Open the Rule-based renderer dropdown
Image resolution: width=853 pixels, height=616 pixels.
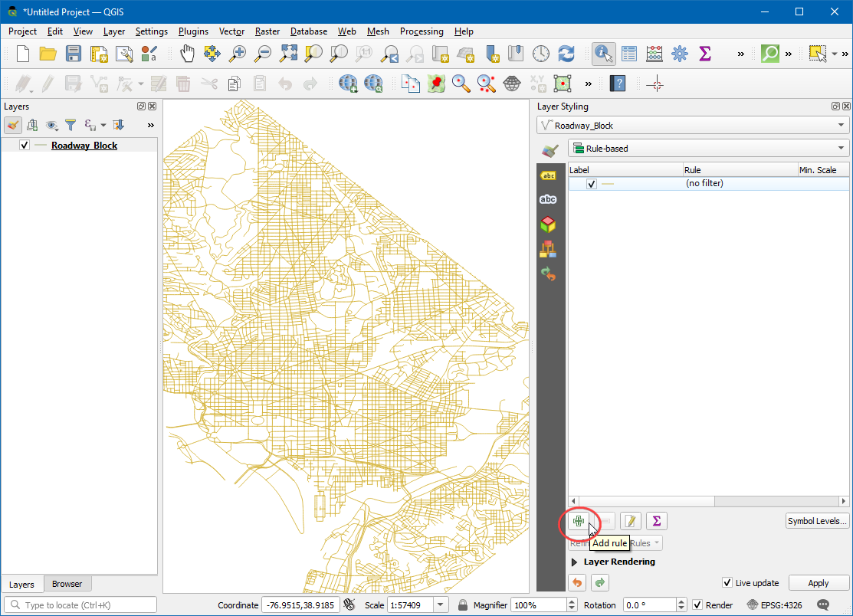(708, 149)
